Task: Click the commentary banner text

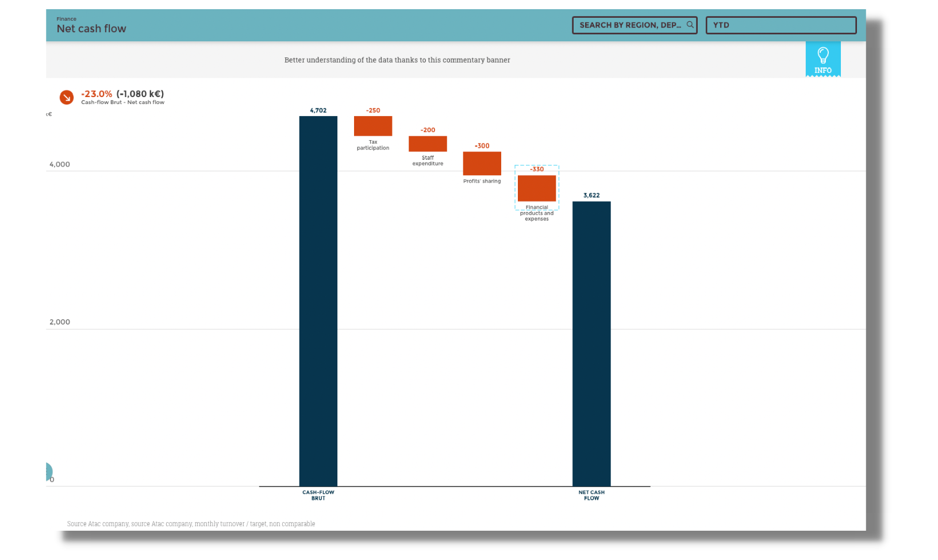Action: (397, 60)
